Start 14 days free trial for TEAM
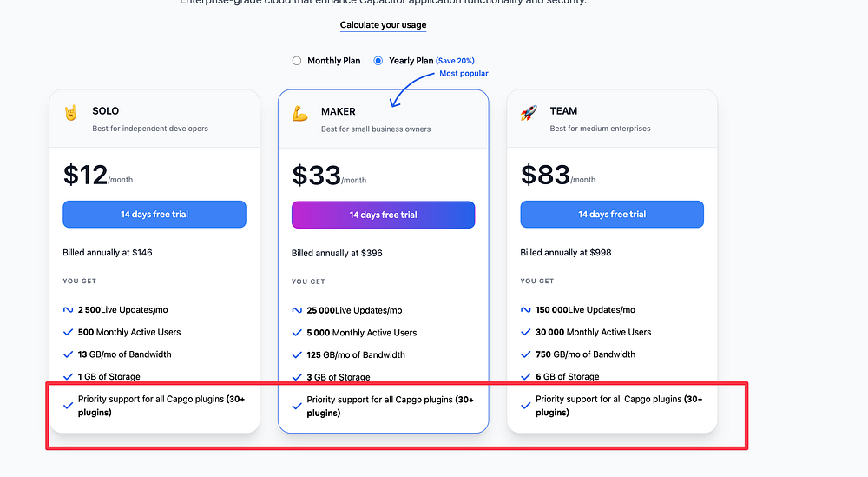 pos(612,215)
